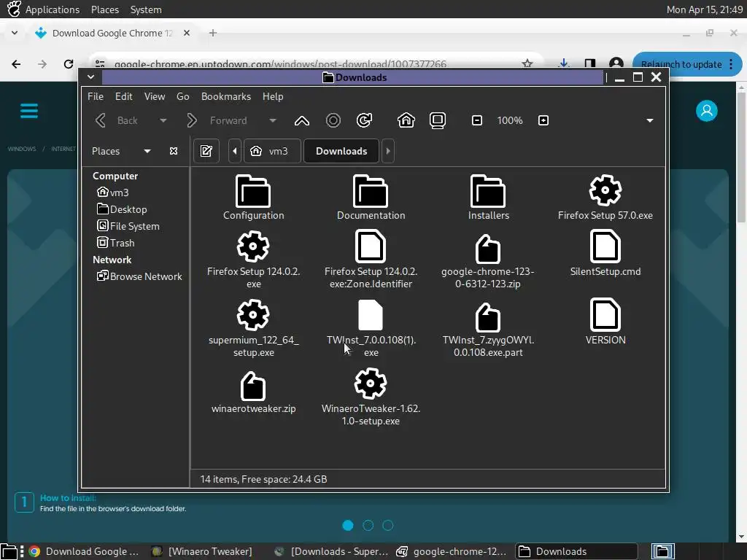Open the Computer location icon

(x=438, y=120)
